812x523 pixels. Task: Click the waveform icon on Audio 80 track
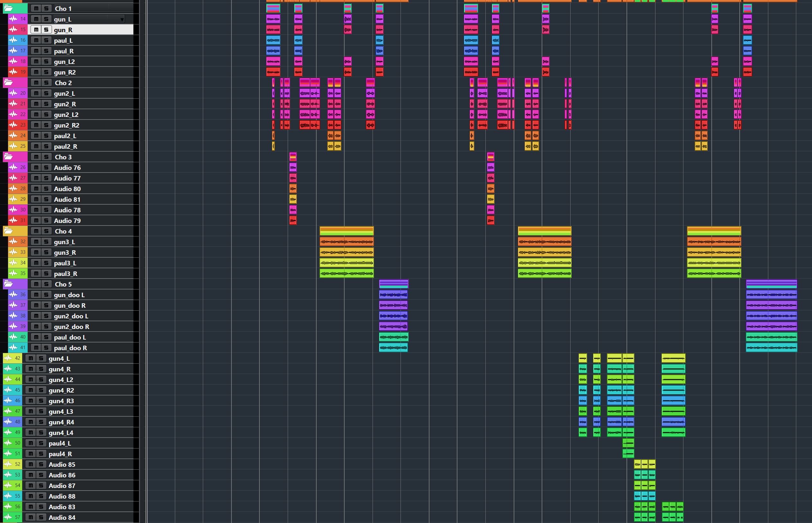(x=13, y=189)
